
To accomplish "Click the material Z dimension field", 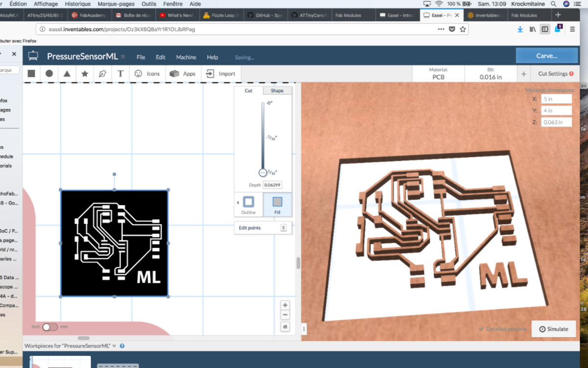I will click(556, 122).
